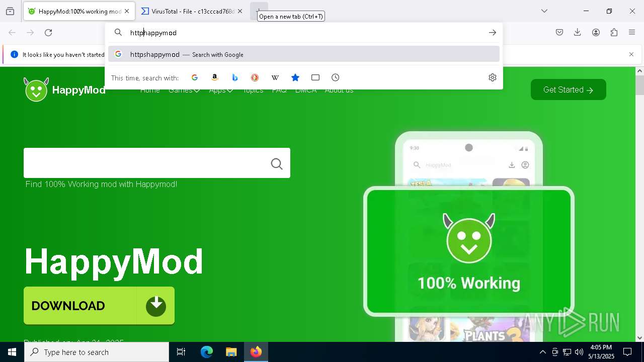Click the volume speaker tray icon
644x362 pixels.
coord(579,352)
